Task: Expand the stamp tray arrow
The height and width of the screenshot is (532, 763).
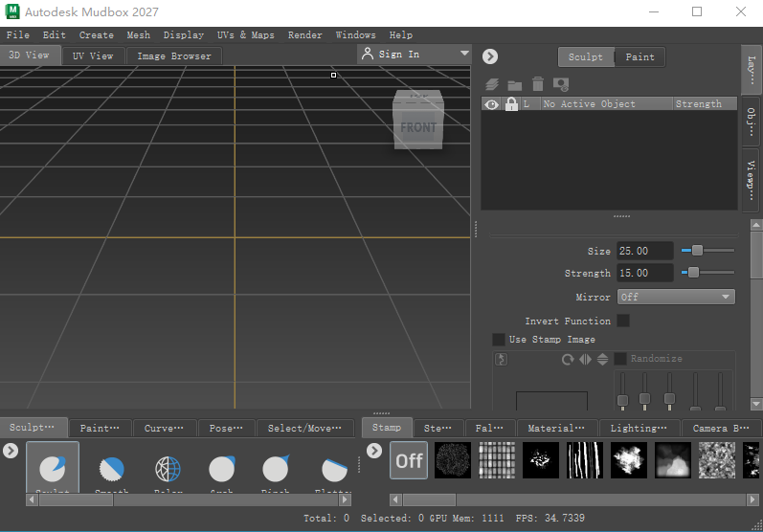Action: (373, 451)
